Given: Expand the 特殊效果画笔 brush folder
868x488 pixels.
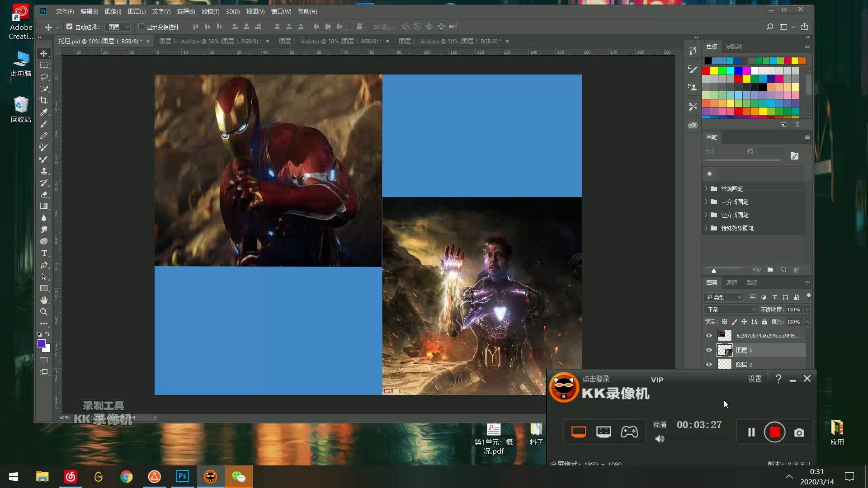Looking at the screenshot, I should 706,228.
